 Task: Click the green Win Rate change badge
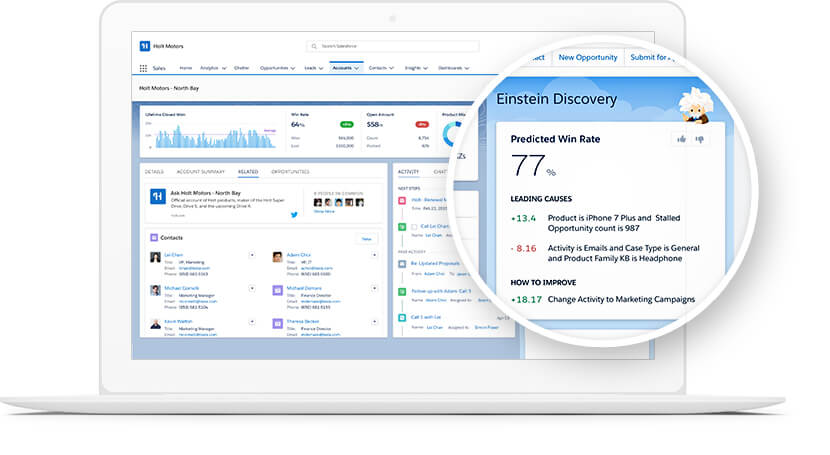tap(346, 125)
